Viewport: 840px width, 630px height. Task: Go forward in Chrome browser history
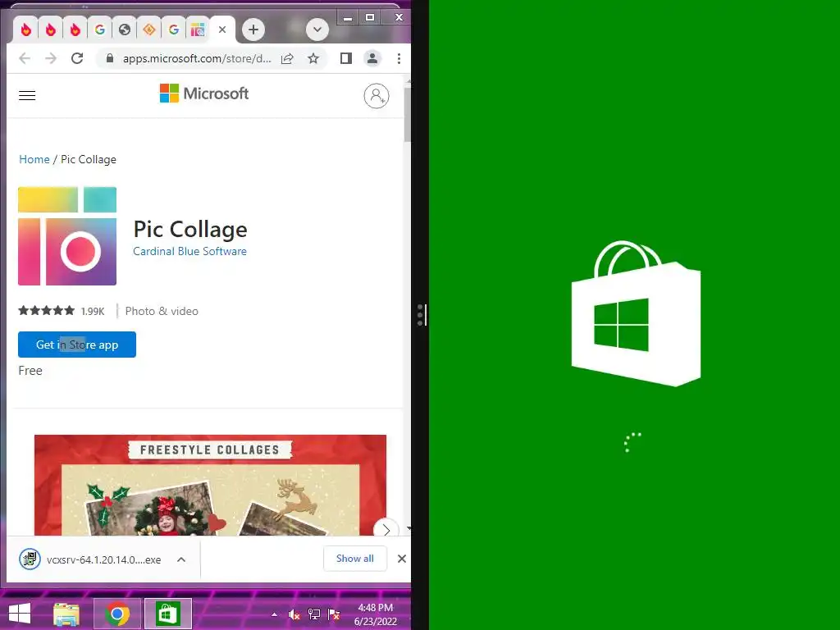pos(51,58)
